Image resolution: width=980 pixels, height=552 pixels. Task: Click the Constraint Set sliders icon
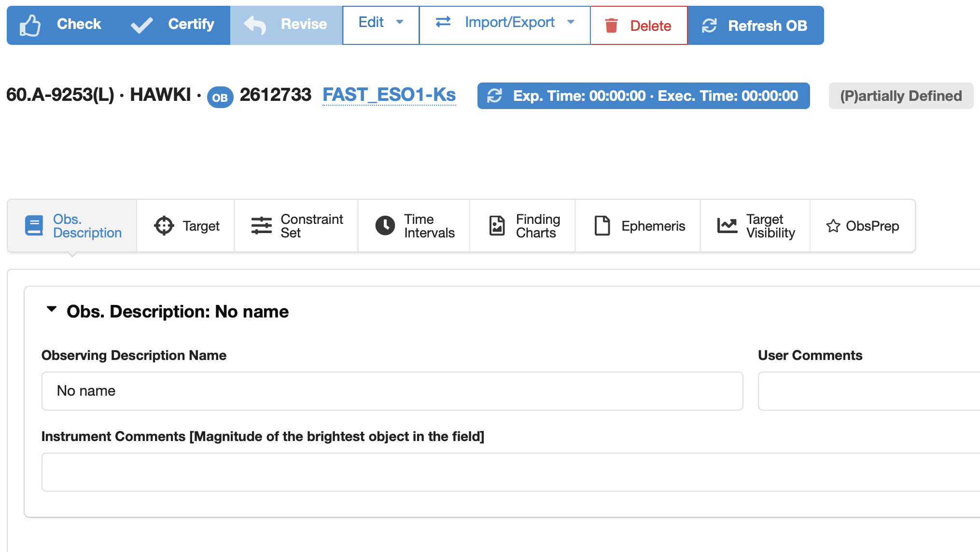pos(261,226)
